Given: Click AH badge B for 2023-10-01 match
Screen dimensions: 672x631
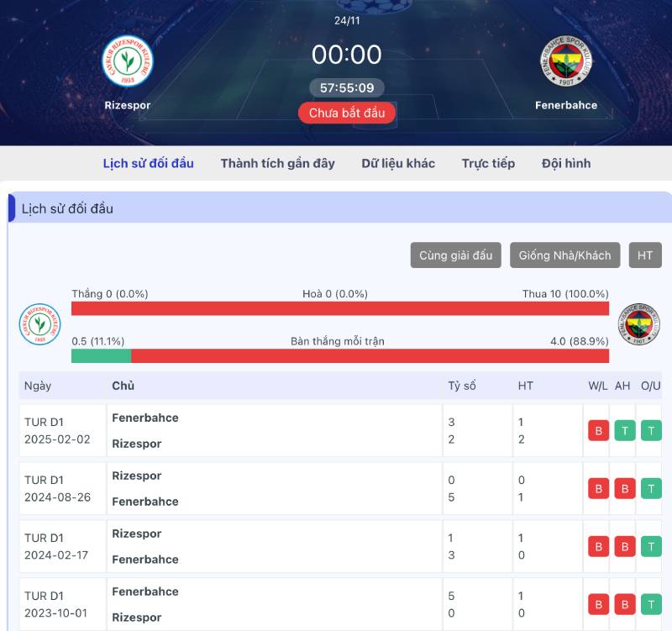Looking at the screenshot, I should click(x=625, y=604).
